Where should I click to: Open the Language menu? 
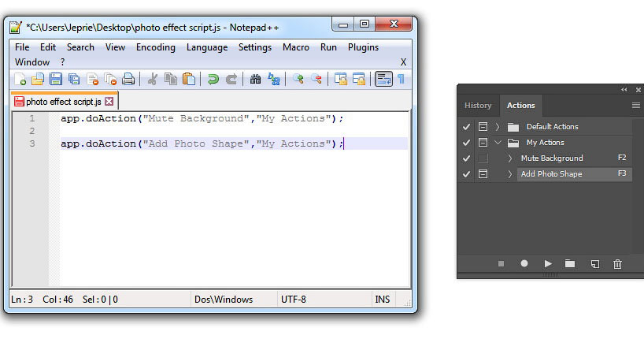[x=207, y=47]
